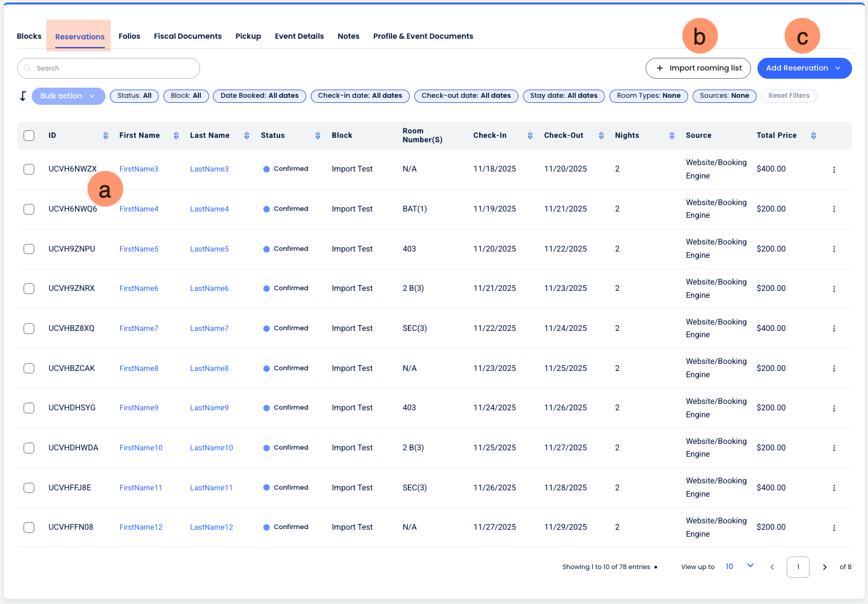Check the box for reservation UCVHDHSYG
This screenshot has height=604, width=868.
click(29, 408)
